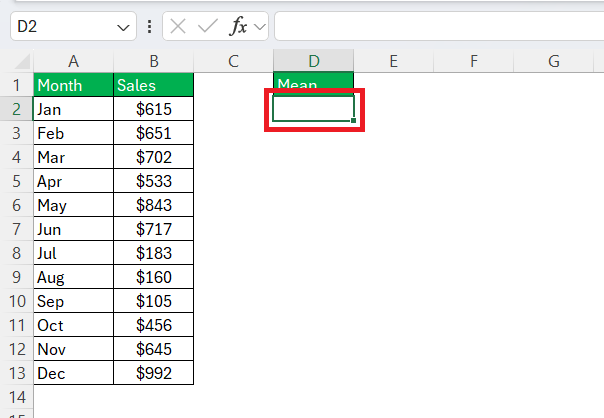
Task: Click the Jun cell
Action: click(74, 229)
